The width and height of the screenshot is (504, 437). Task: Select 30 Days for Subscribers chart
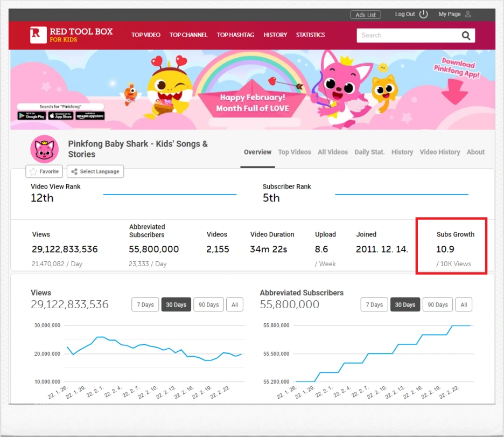click(405, 304)
